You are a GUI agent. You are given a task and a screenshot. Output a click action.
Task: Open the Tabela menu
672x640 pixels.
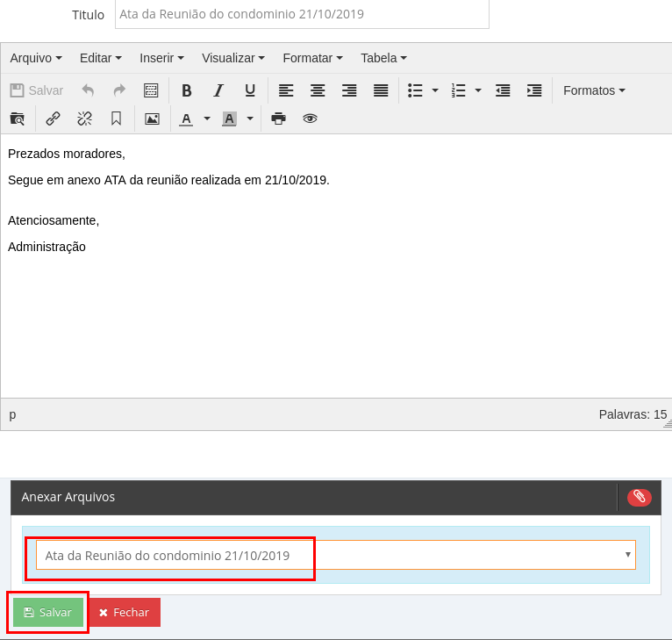tap(383, 58)
